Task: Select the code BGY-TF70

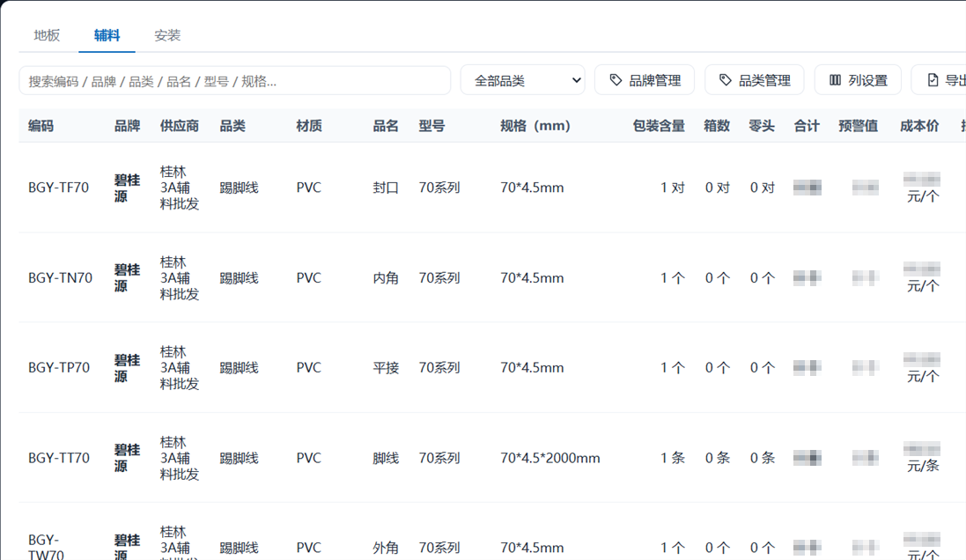Action: [x=58, y=188]
